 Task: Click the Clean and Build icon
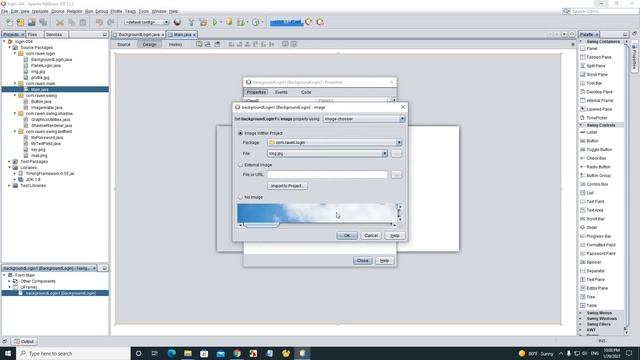203,22
